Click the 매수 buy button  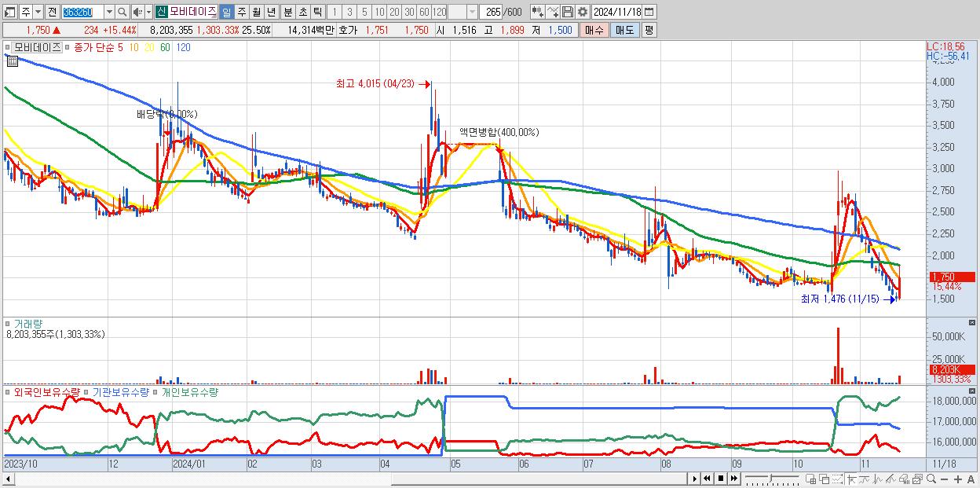click(594, 30)
